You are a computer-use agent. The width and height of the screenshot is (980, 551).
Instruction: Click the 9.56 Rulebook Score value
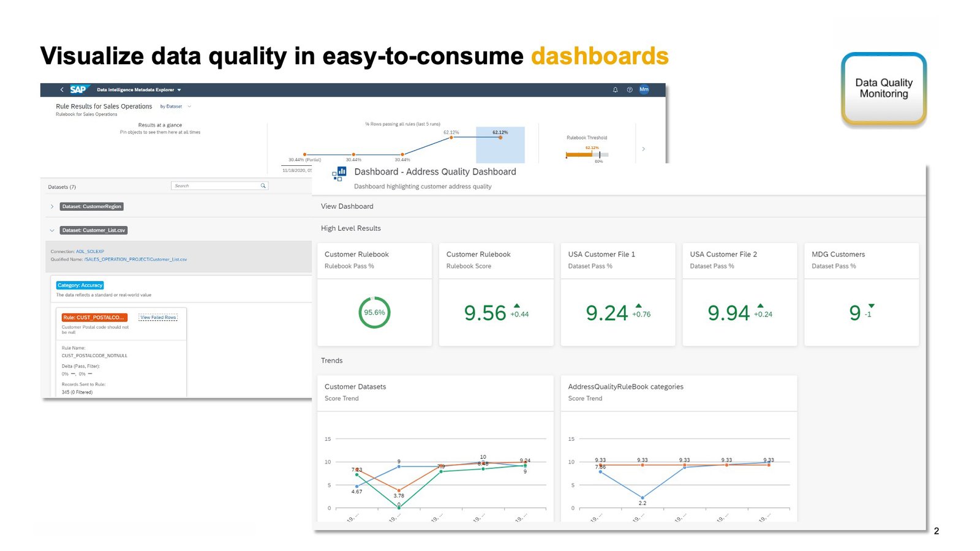[x=485, y=313]
